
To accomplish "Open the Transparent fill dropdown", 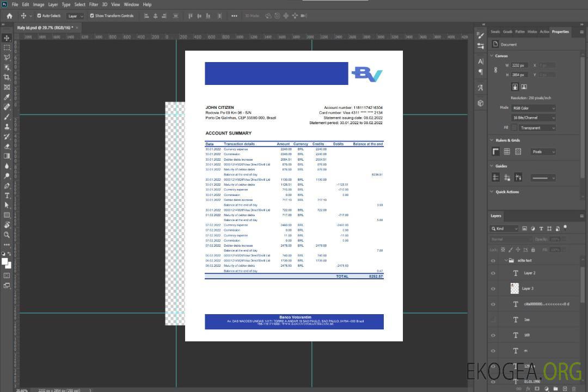I will coord(537,128).
